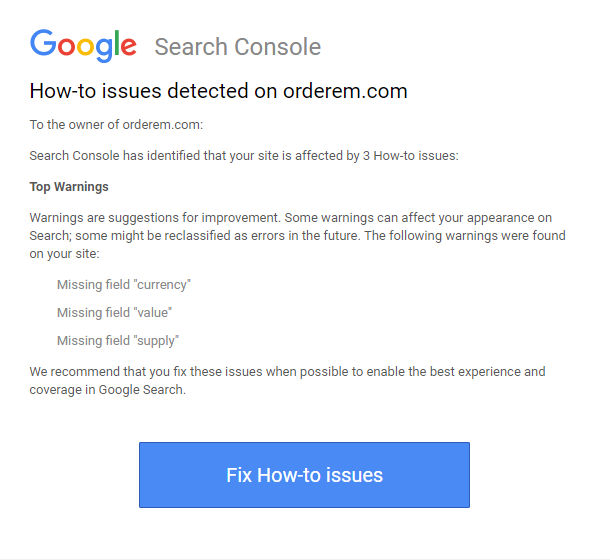Click the word "Console" in the header
This screenshot has width=610, height=560.
280,47
